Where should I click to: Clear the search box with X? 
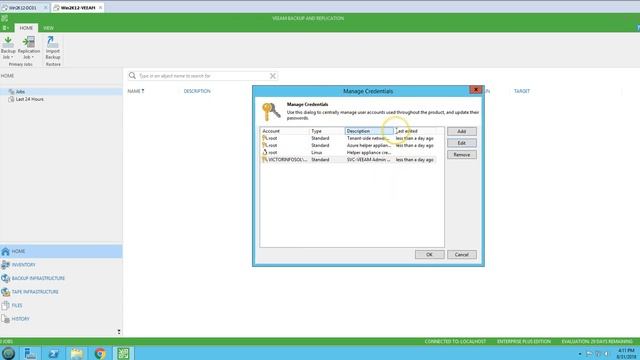click(x=273, y=76)
